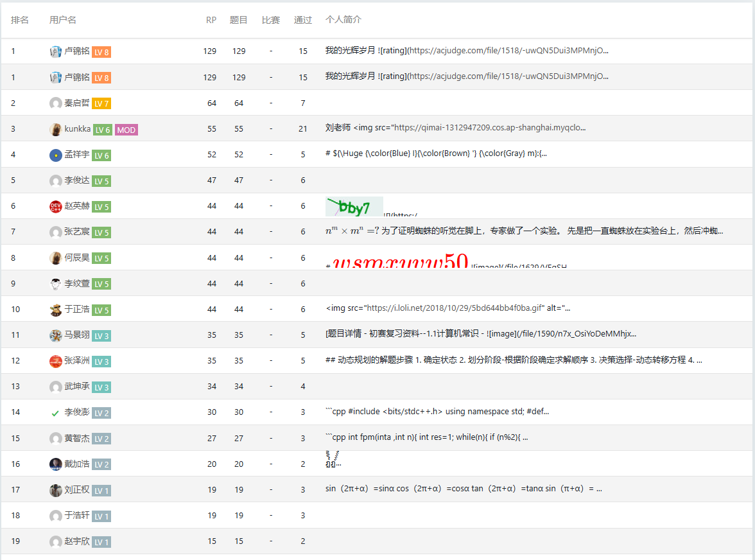Select 刘正权's avatar photo
Viewport: 755px width, 560px height.
click(56, 490)
